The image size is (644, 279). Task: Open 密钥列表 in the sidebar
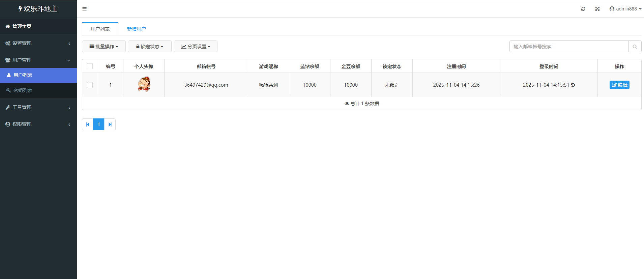click(x=23, y=90)
